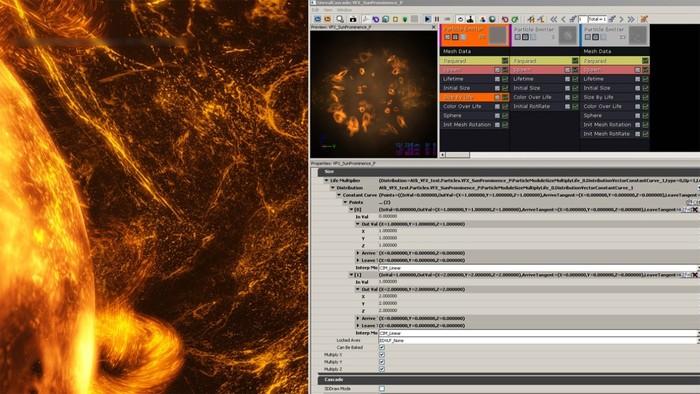Screen dimensions: 700x394
Task: Uncheck Multiply X checkbox
Action: coord(382,355)
